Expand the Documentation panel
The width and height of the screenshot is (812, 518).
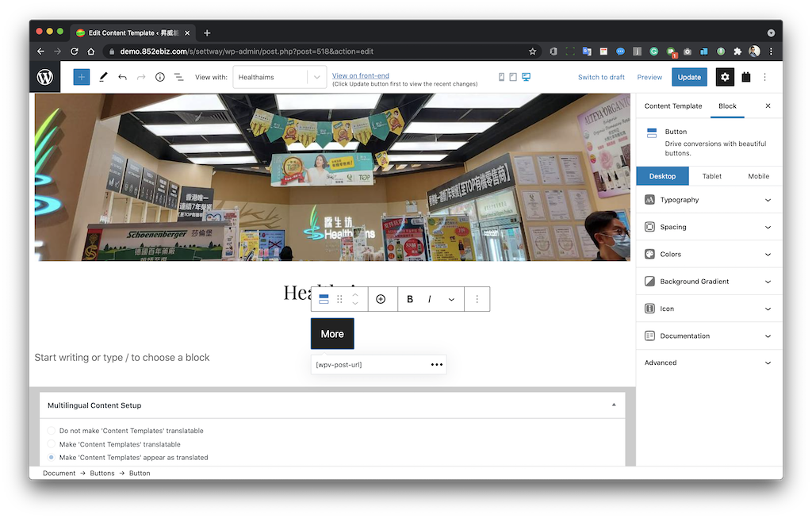pos(708,336)
